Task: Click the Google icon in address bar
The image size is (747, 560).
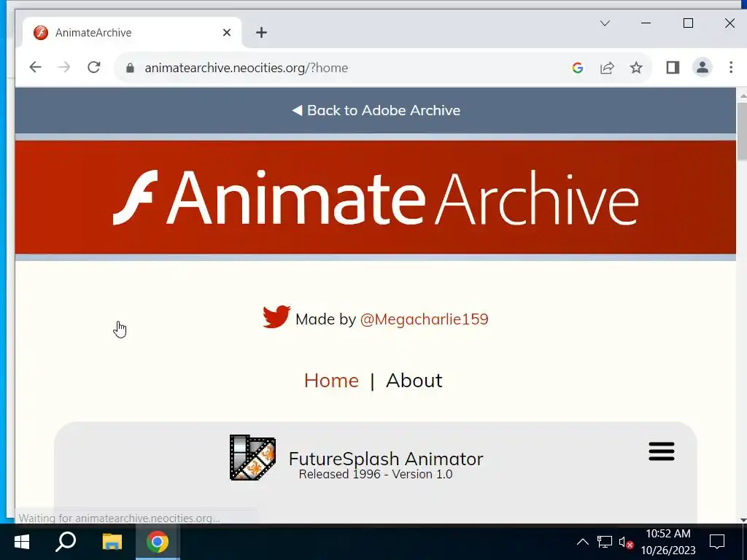Action: [x=578, y=68]
